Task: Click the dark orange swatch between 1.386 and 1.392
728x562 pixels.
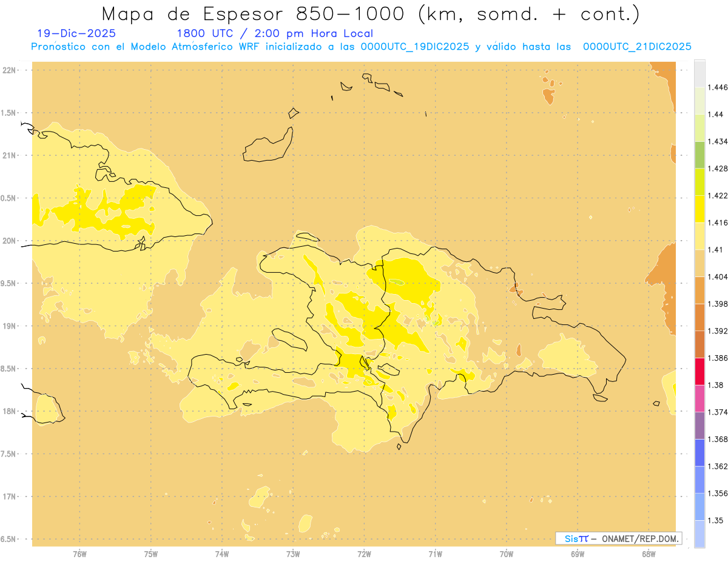Action: (699, 344)
